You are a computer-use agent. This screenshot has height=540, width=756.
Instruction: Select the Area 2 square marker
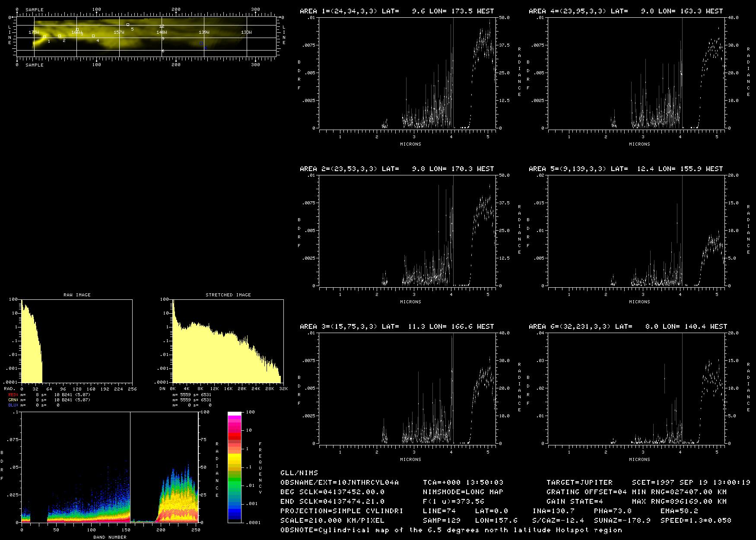point(60,36)
